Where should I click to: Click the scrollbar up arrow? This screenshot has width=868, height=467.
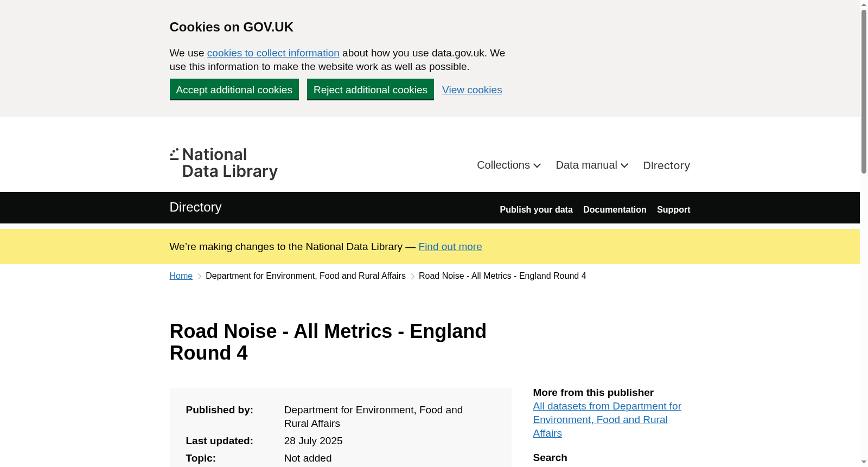[x=864, y=4]
